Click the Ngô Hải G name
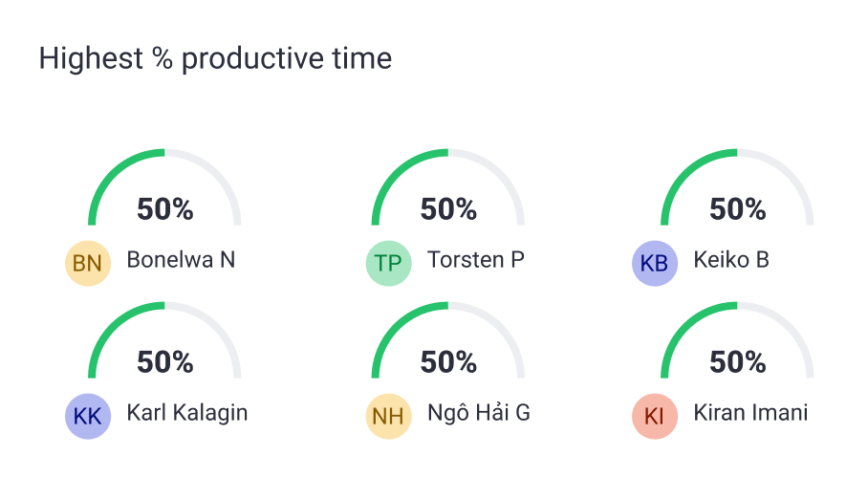868x477 pixels. click(x=479, y=413)
